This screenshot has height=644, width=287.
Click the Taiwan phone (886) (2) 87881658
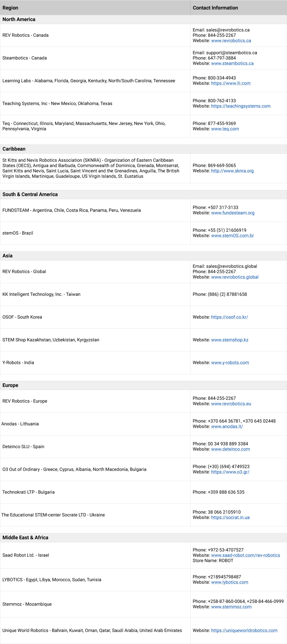(227, 294)
